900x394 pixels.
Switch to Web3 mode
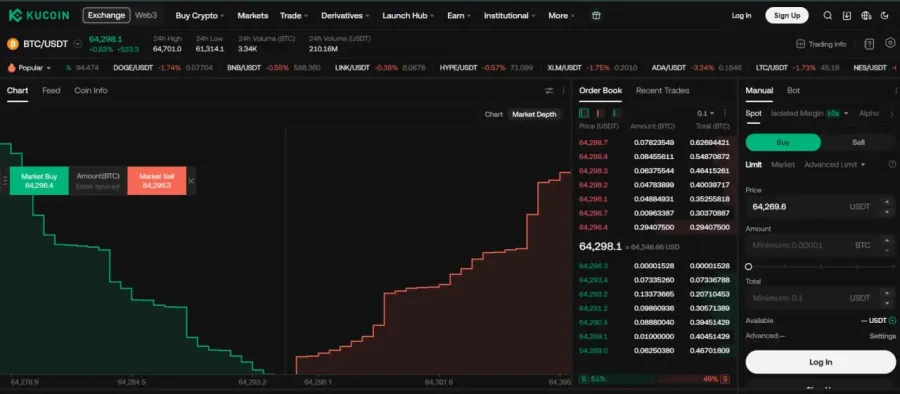coord(146,16)
